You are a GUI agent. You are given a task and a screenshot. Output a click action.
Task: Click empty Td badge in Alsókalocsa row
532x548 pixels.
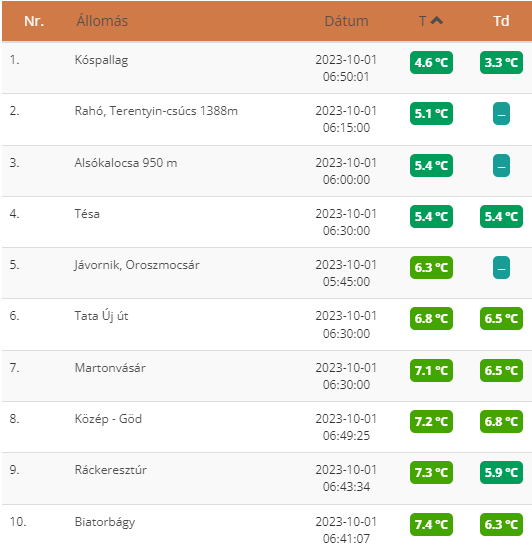pyautogui.click(x=501, y=165)
